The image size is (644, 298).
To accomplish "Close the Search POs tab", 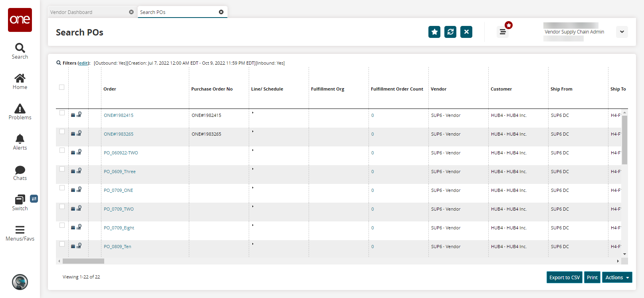I will [x=221, y=12].
